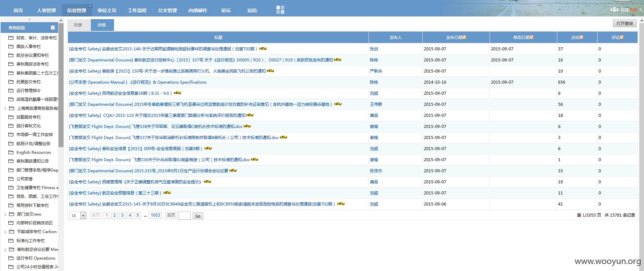Open the 公文管理 menu

[x=167, y=10]
